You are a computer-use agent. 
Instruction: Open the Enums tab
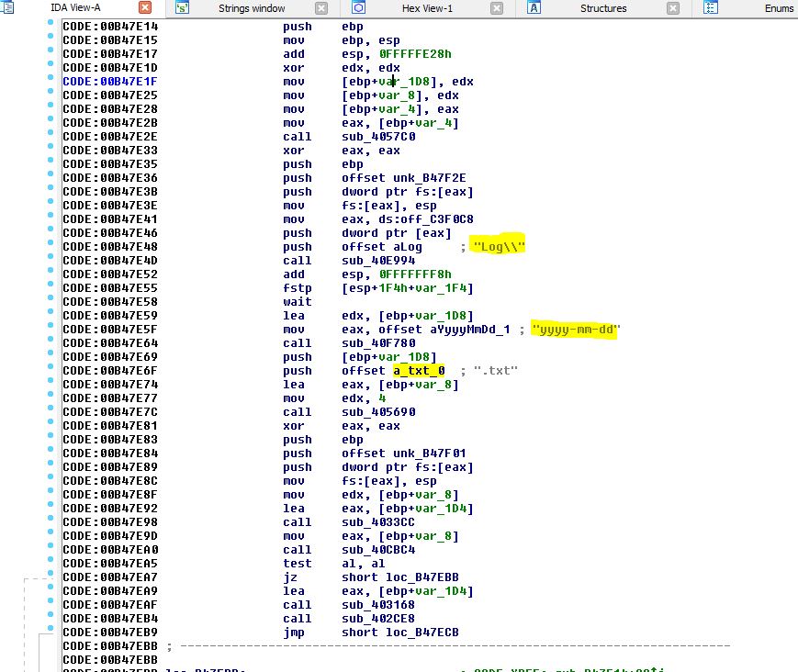779,8
